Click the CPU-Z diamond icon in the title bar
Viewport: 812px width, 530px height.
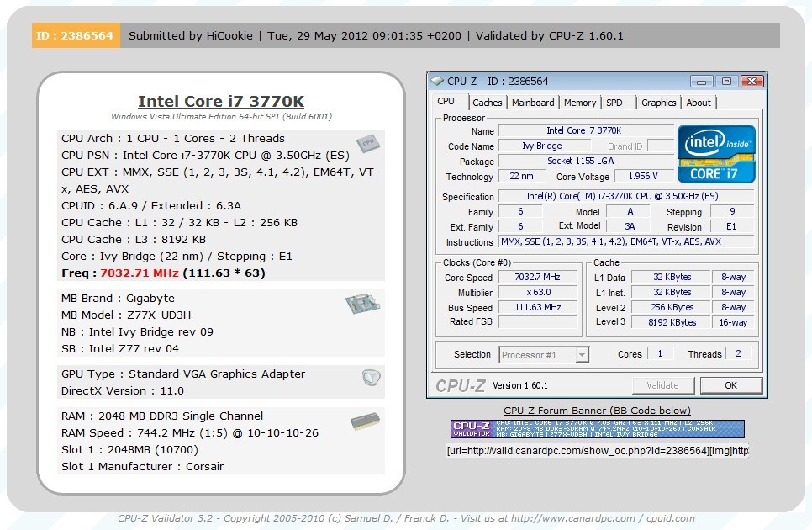click(x=437, y=82)
